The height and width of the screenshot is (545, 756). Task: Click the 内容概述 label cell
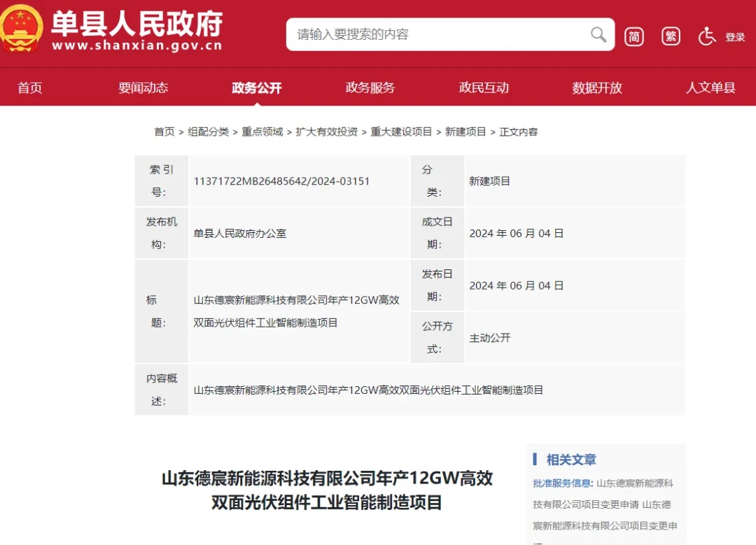tap(162, 390)
